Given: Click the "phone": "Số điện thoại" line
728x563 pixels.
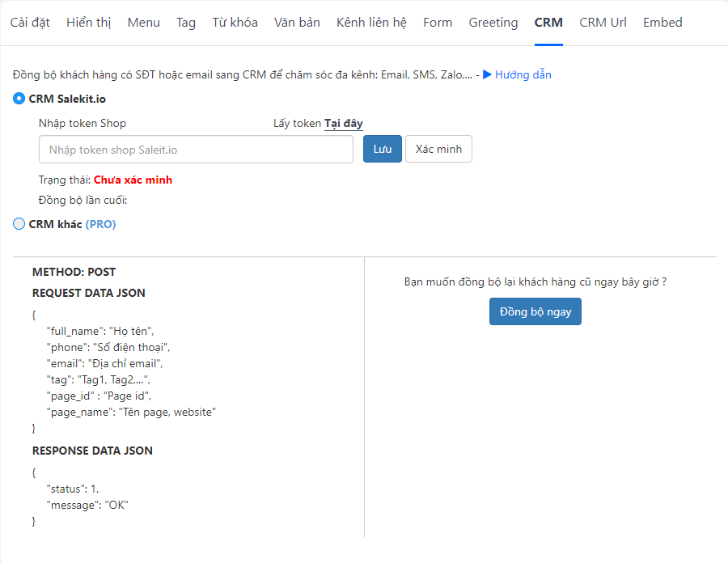Looking at the screenshot, I should tap(108, 347).
